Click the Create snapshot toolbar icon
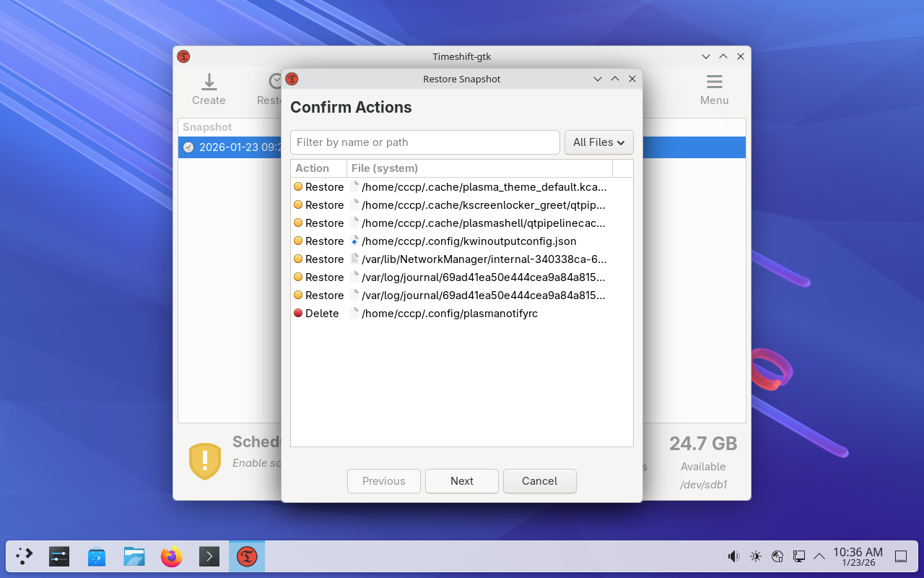The height and width of the screenshot is (578, 924). tap(209, 90)
